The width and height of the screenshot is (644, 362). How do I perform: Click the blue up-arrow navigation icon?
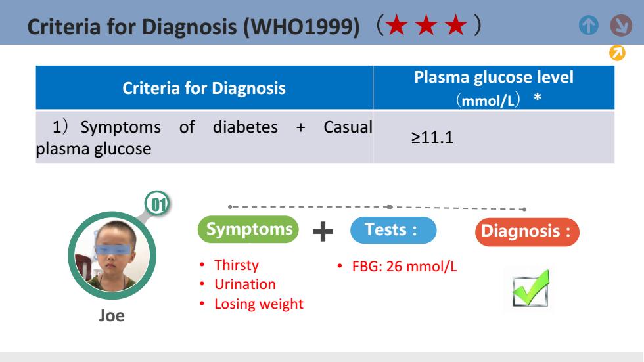point(589,26)
